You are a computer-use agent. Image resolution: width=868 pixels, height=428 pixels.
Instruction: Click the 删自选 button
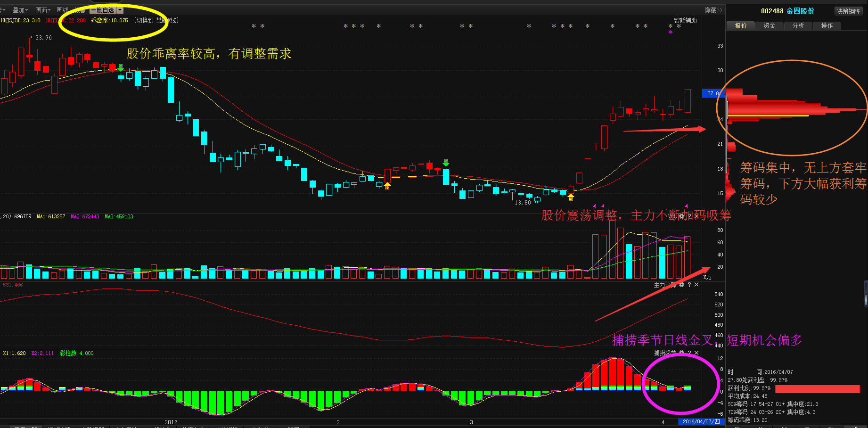point(103,10)
